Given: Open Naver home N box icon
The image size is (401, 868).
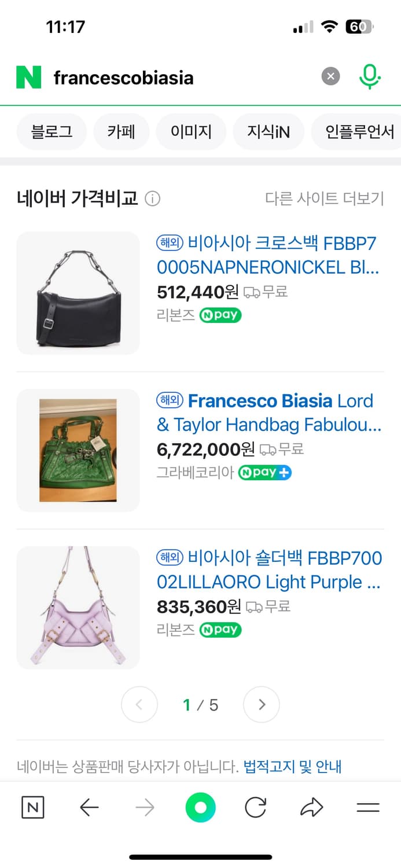Looking at the screenshot, I should (x=33, y=807).
